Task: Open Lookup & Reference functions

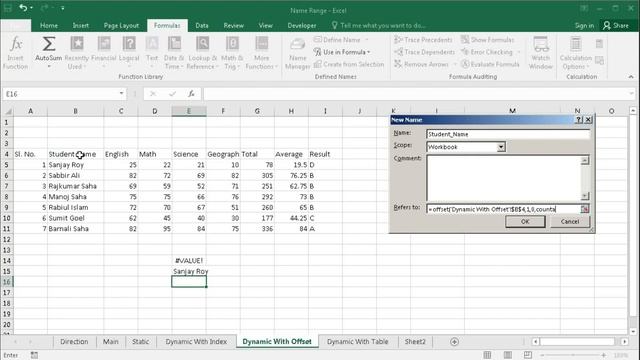Action: 202,53
